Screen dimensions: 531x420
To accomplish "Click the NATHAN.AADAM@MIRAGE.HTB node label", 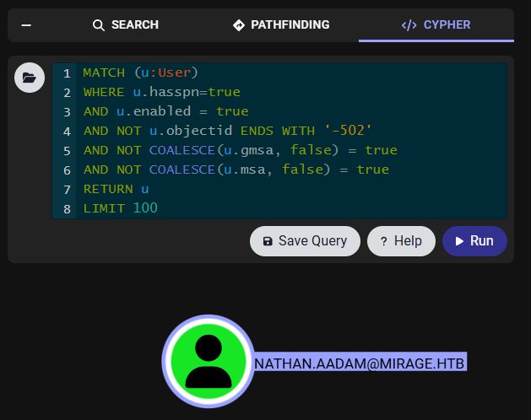I will pyautogui.click(x=360, y=363).
